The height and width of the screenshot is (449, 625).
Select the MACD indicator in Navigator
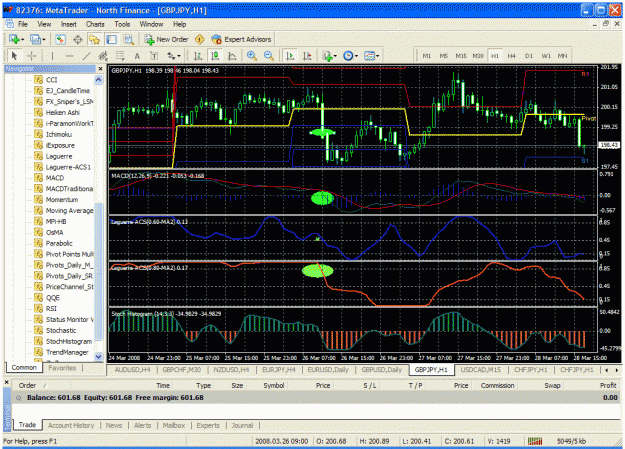[x=55, y=178]
